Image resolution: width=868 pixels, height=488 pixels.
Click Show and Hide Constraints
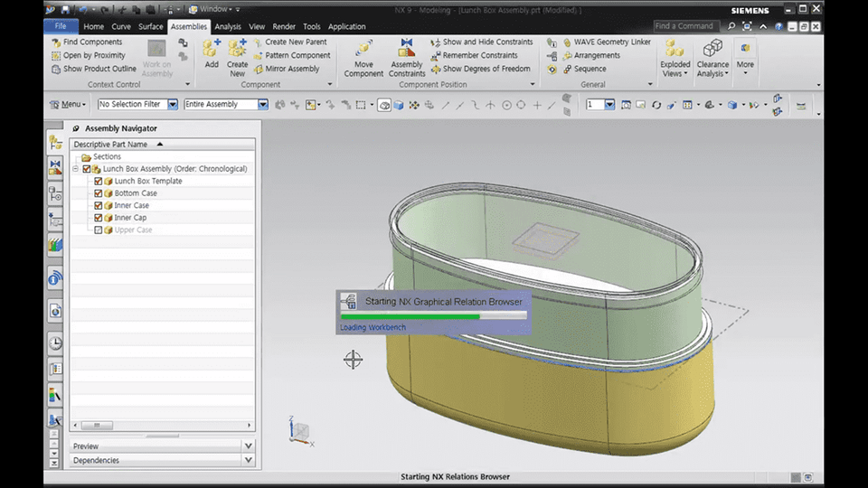[482, 42]
